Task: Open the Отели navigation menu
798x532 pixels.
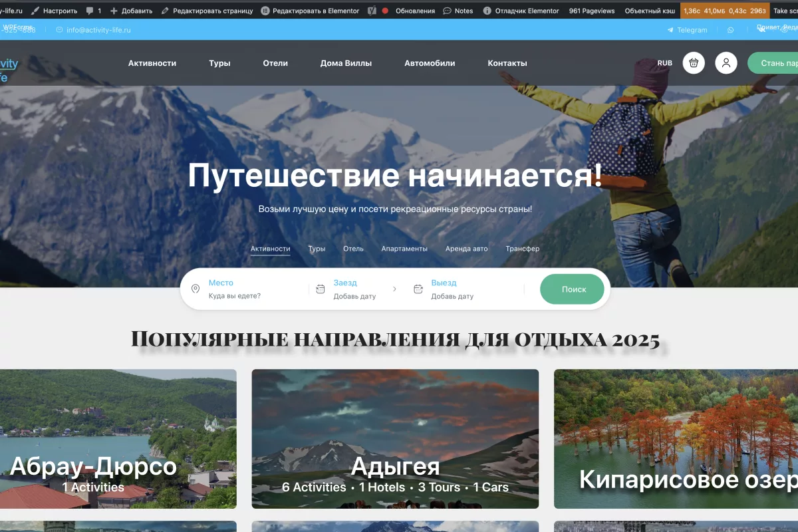Action: (275, 63)
